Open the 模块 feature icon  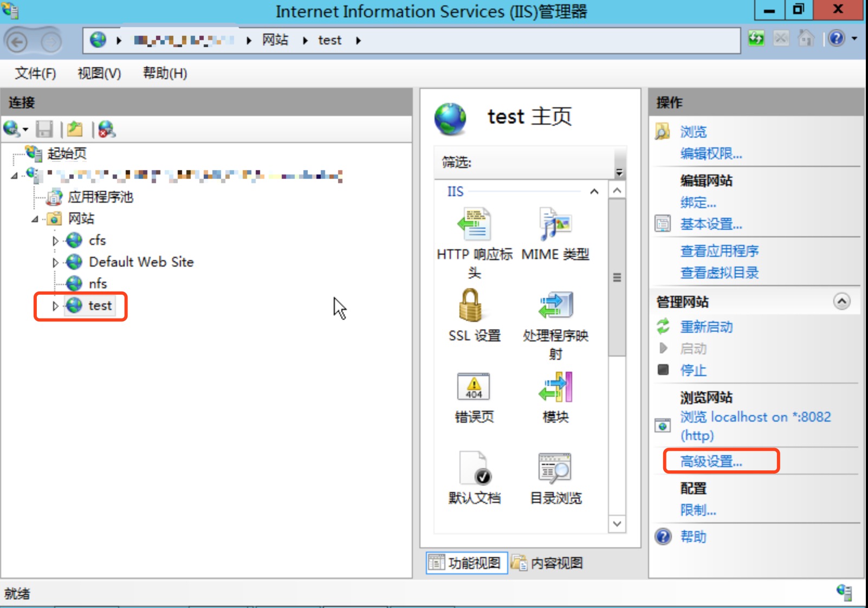pos(555,386)
